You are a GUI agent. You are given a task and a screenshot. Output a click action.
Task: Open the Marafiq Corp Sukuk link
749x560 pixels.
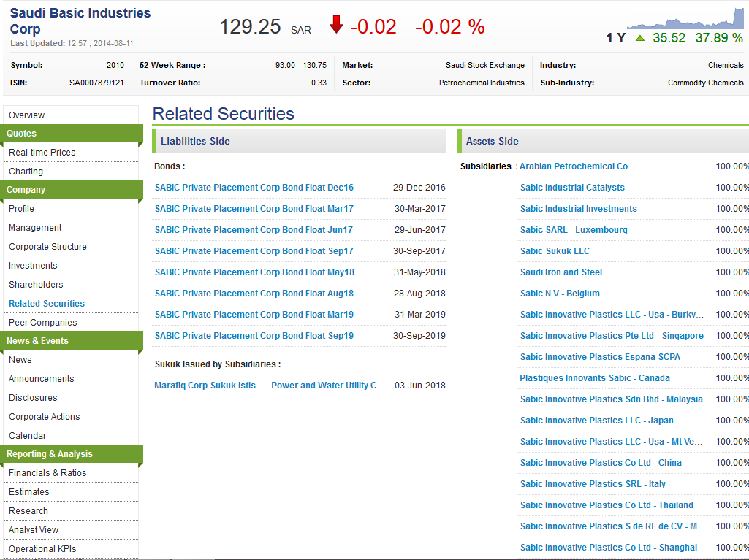tap(209, 386)
